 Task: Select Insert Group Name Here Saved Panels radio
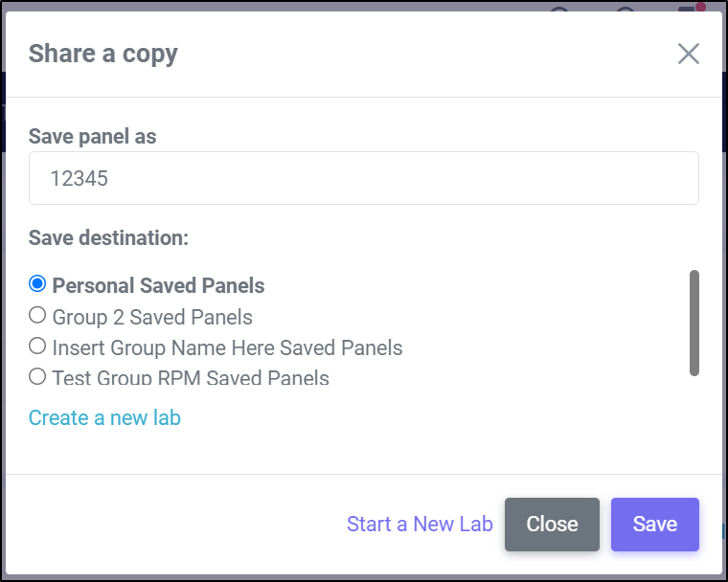(x=37, y=346)
